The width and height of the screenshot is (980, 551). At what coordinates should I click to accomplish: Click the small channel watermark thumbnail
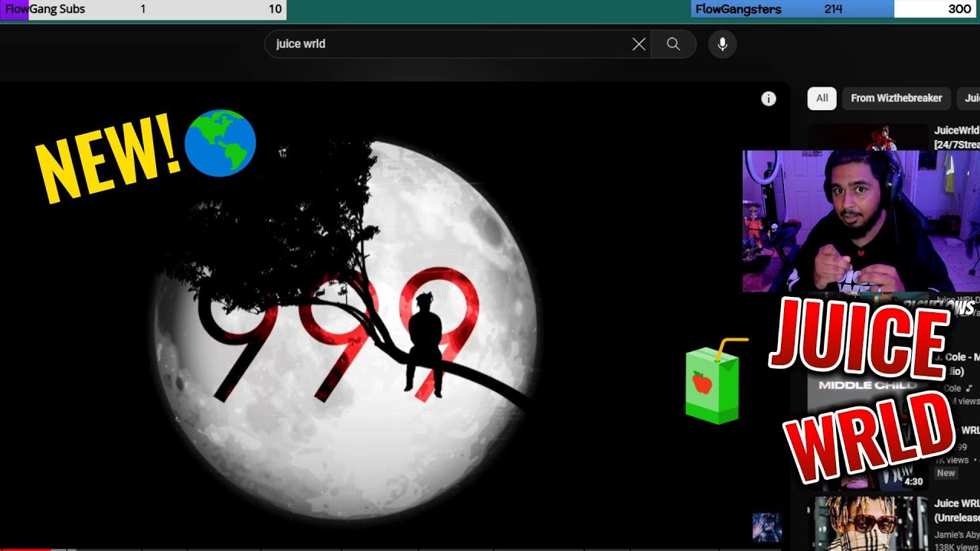pos(766,527)
